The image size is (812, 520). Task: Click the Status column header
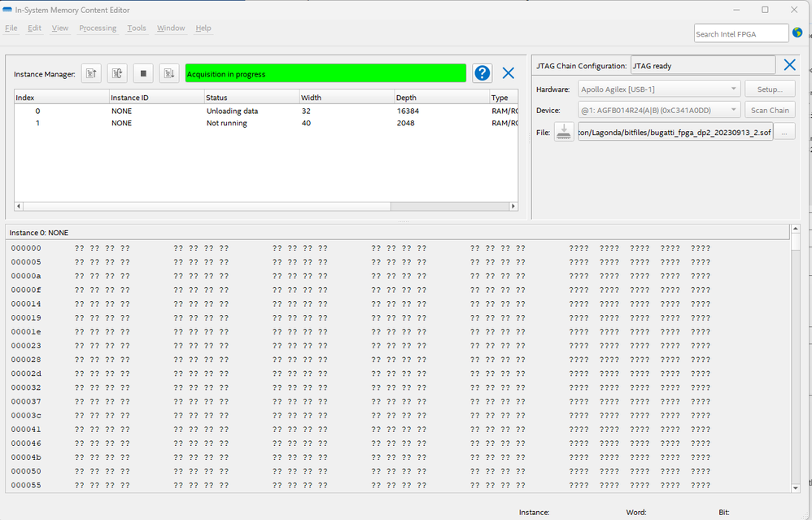coord(251,98)
